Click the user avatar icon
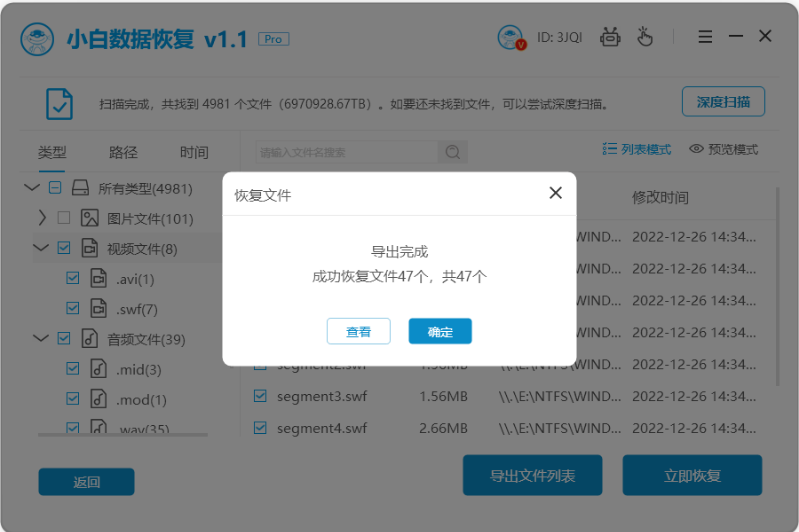Viewport: 799px width, 532px height. click(x=511, y=38)
